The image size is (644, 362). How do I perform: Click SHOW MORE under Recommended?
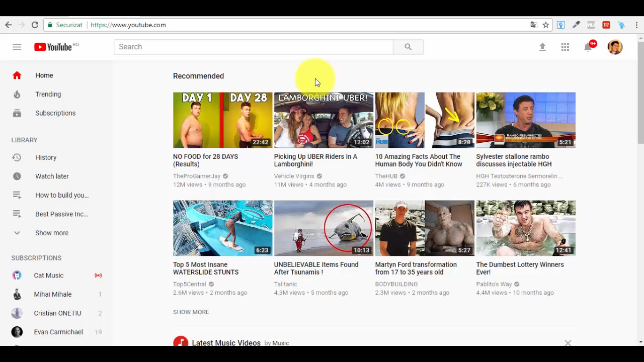tap(191, 312)
